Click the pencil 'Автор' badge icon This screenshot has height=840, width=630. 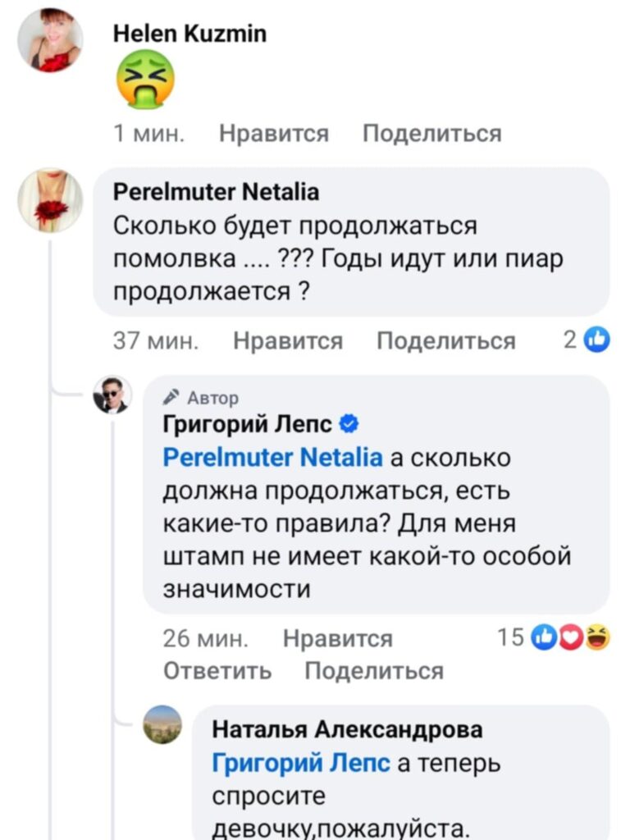171,398
